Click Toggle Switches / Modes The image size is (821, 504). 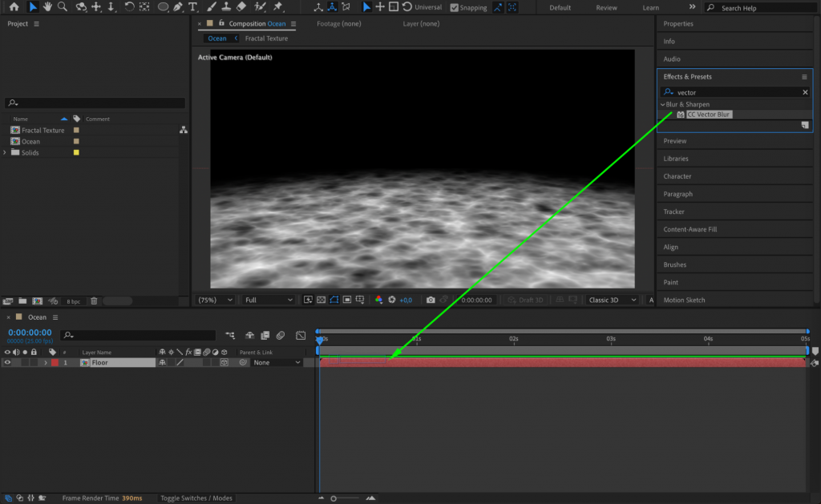pos(196,497)
